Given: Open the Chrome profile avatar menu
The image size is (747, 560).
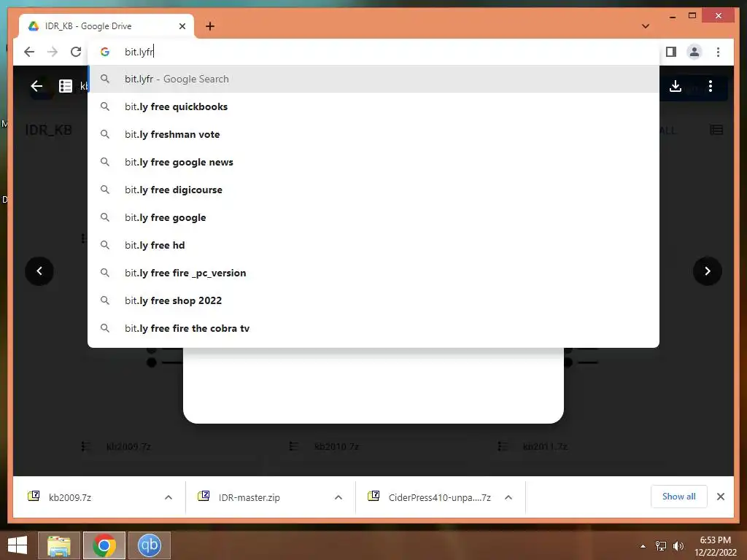Looking at the screenshot, I should click(694, 52).
